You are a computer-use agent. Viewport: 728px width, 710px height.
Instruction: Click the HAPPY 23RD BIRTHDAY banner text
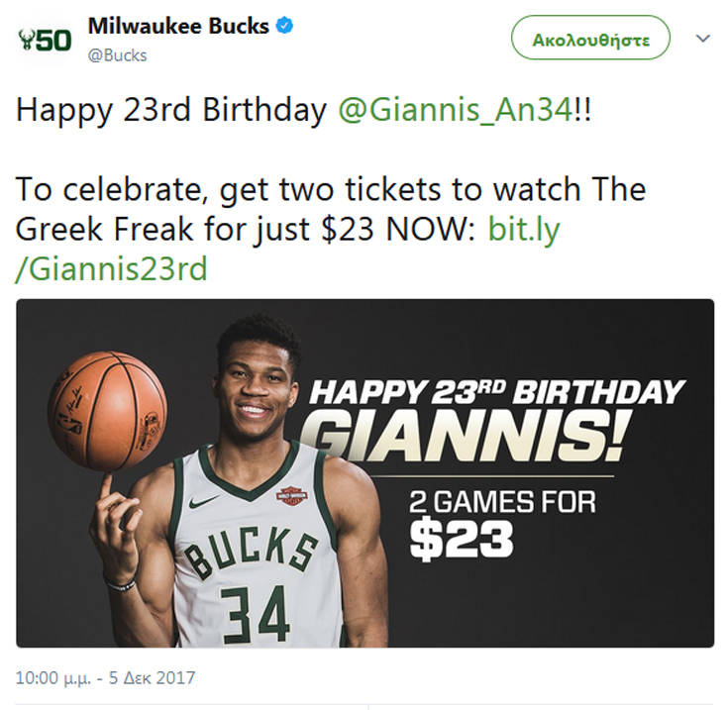[496, 391]
